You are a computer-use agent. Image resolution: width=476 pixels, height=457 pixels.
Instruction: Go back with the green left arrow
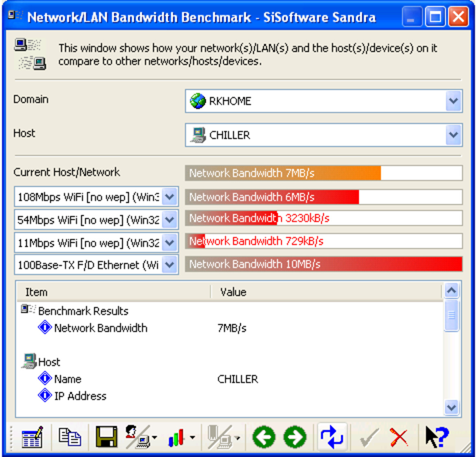[x=264, y=437]
